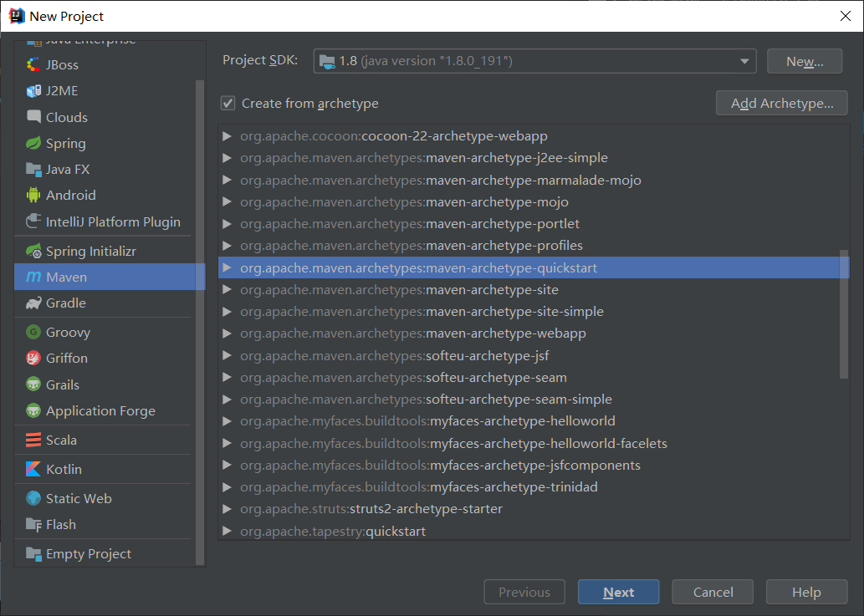Click the Next button

pyautogui.click(x=618, y=593)
